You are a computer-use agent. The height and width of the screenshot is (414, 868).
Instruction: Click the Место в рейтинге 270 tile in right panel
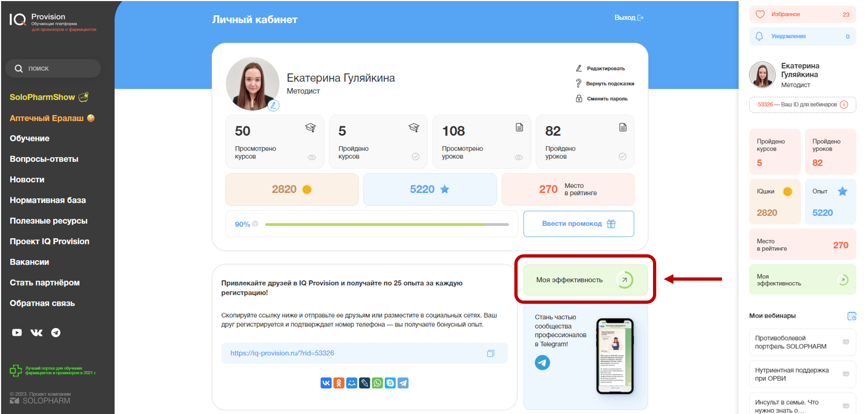802,245
